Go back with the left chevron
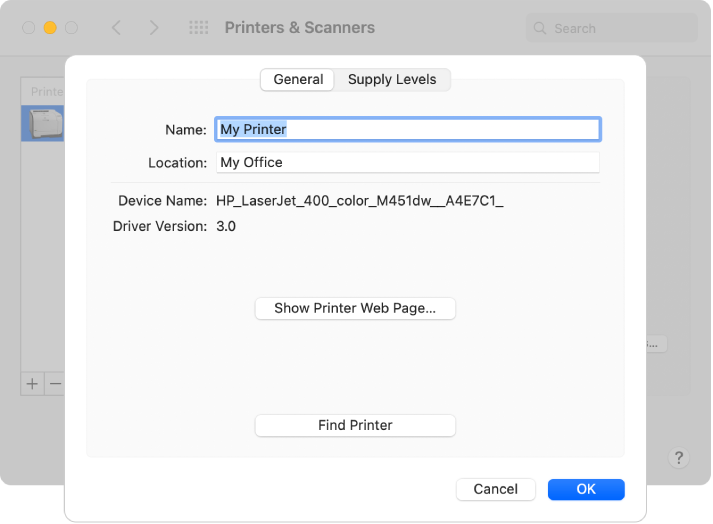 116,28
